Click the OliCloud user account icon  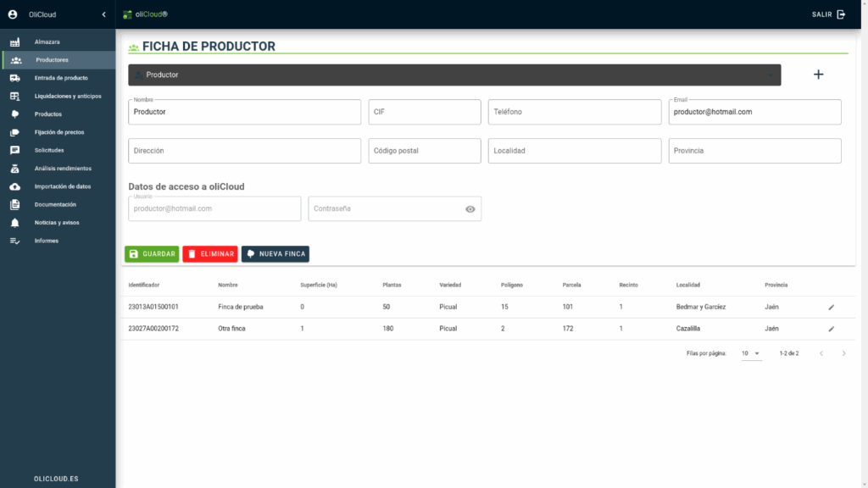tap(13, 14)
